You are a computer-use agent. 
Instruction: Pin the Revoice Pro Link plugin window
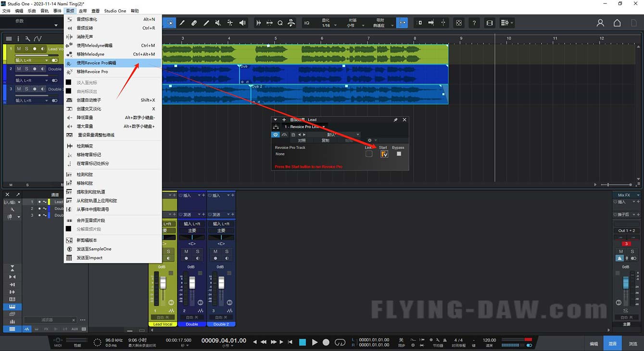[x=396, y=120]
